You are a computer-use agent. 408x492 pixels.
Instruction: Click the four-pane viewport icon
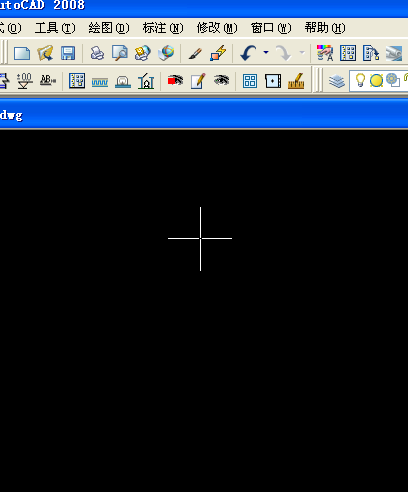click(x=250, y=81)
